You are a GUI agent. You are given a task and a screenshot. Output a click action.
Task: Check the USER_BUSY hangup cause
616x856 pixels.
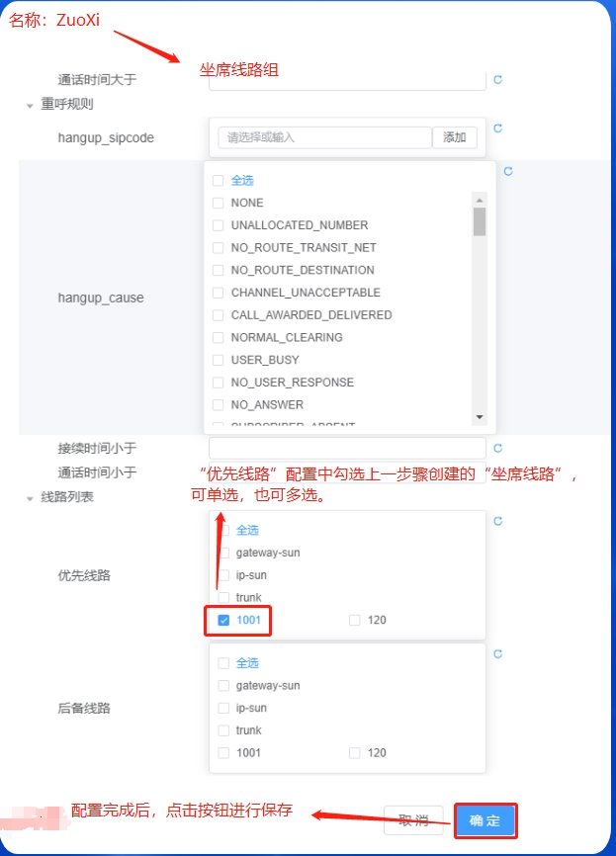pos(218,360)
